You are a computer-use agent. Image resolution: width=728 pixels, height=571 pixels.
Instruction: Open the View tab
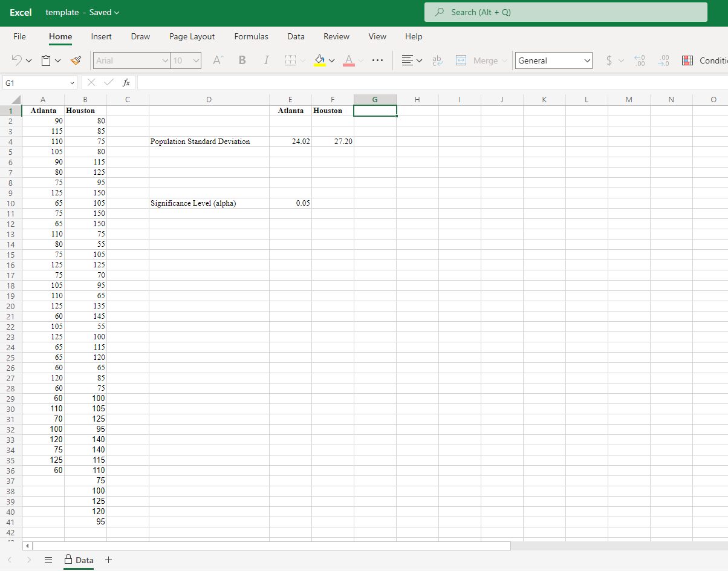point(377,36)
